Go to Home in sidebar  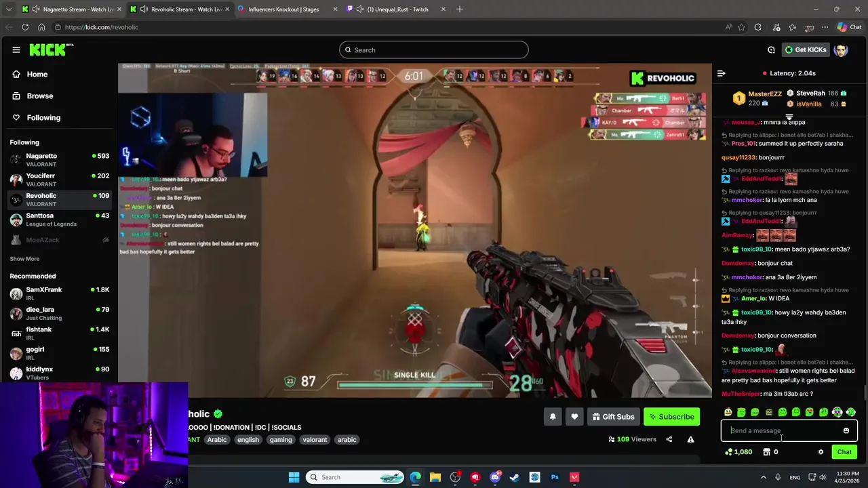[x=37, y=75]
